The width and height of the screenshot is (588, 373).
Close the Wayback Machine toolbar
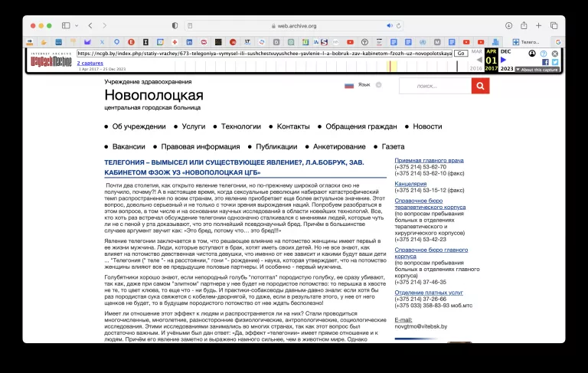[555, 53]
